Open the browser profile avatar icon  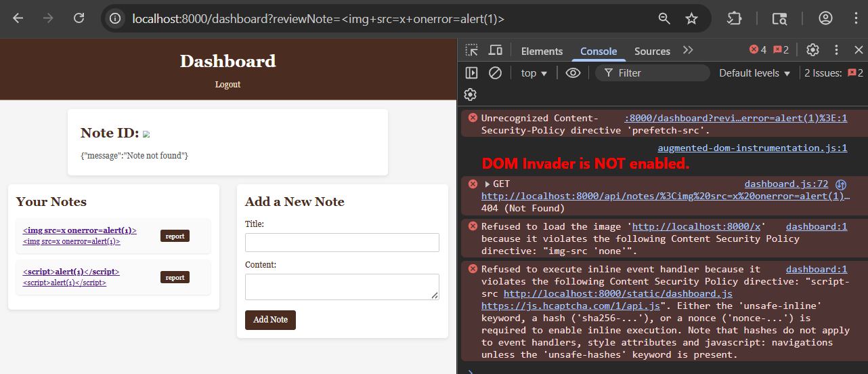[x=825, y=18]
